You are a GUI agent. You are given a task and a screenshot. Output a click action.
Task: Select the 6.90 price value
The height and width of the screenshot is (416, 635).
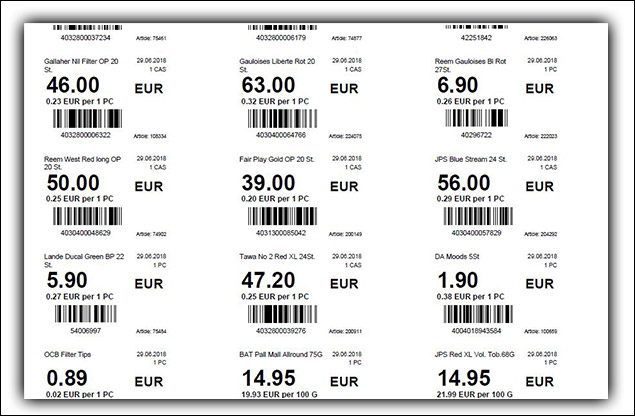pos(466,87)
